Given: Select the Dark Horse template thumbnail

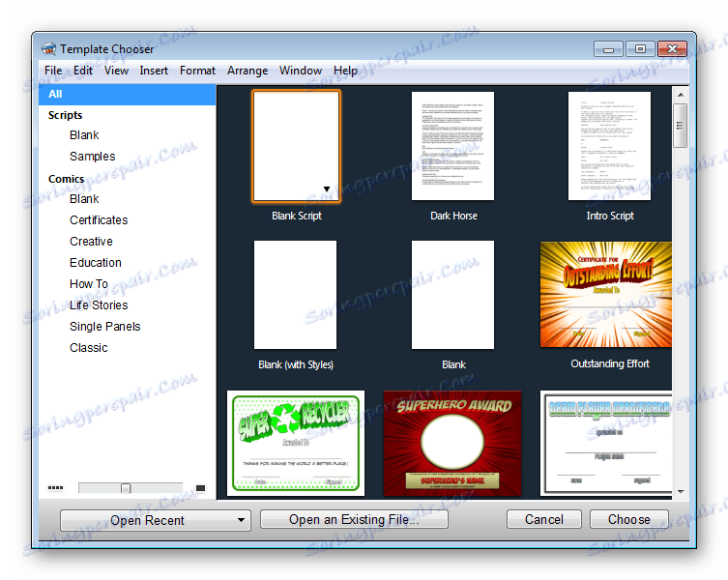Looking at the screenshot, I should point(452,146).
